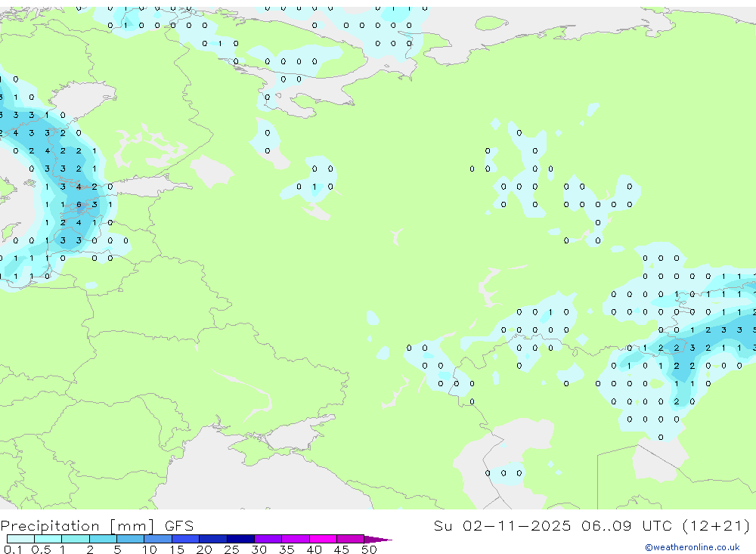Select the 45–50 mm legend color swatch
The width and height of the screenshot is (756, 554).
(x=350, y=539)
